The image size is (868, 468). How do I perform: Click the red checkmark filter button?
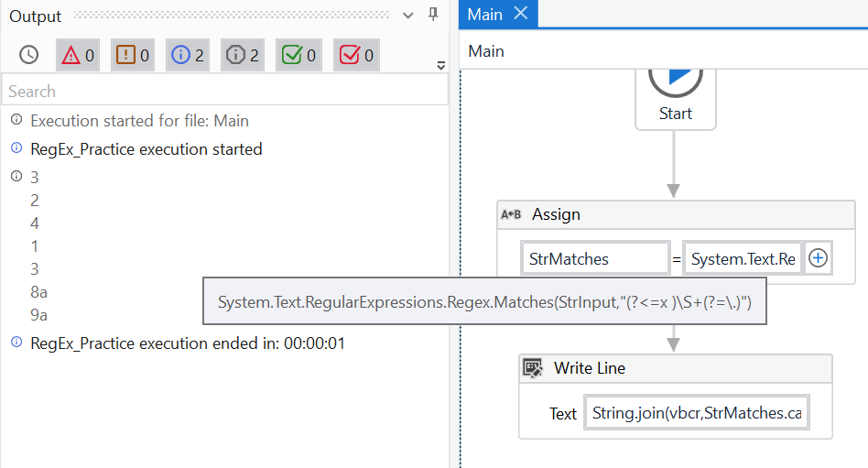[x=356, y=55]
